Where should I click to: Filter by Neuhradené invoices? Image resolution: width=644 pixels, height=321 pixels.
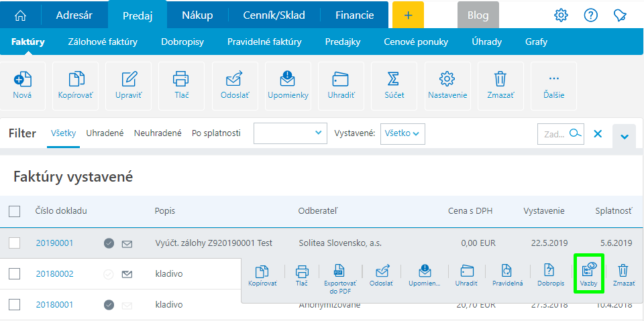(x=158, y=133)
